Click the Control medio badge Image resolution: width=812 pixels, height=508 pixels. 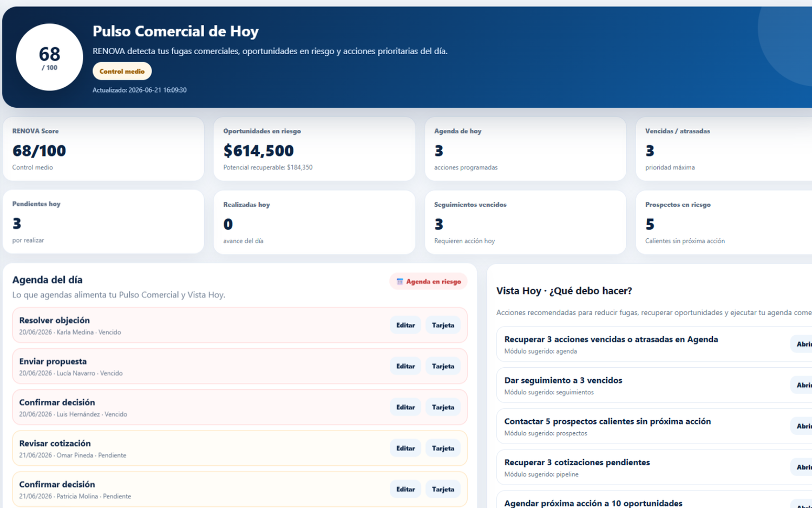[x=122, y=71]
